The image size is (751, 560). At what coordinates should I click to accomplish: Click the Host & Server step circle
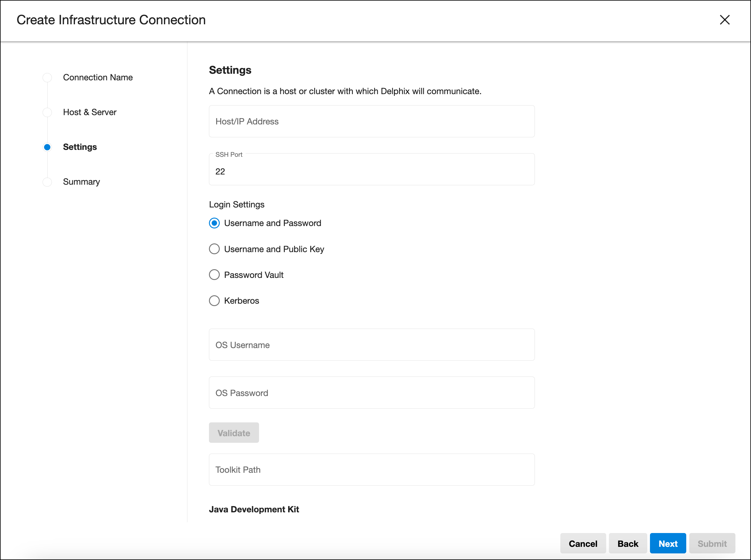tap(47, 112)
